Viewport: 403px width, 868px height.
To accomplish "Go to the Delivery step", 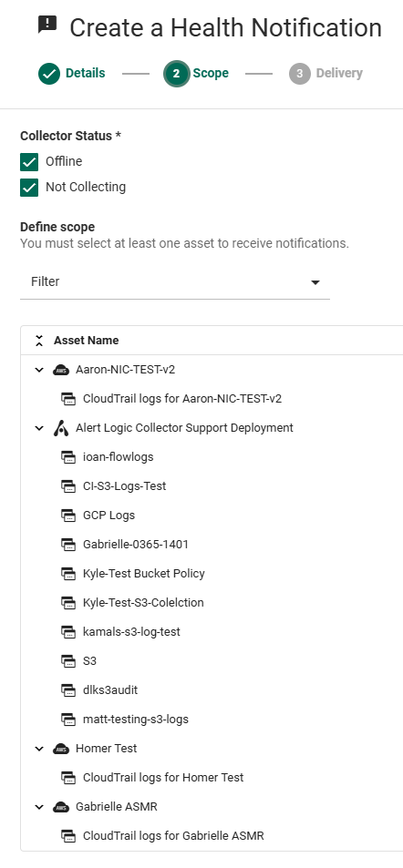I will 325,74.
